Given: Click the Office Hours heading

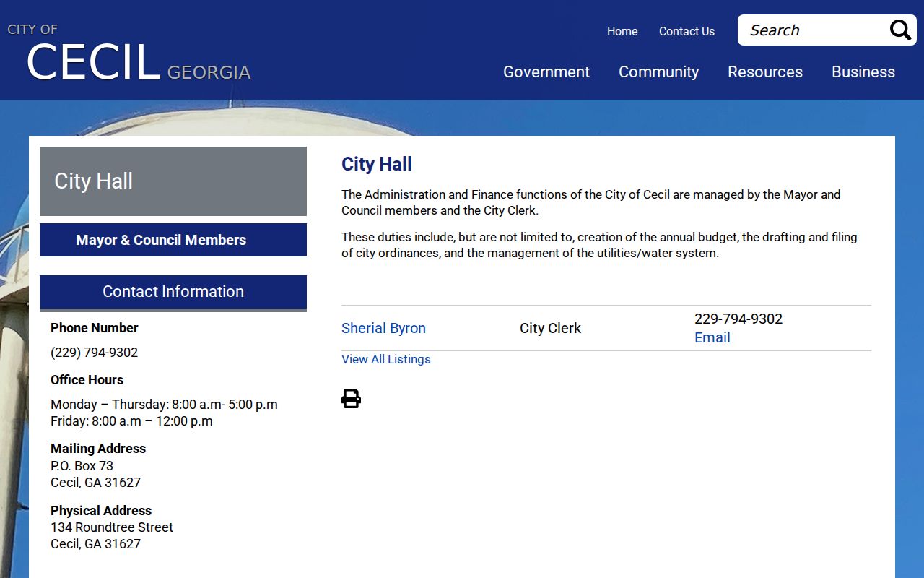Looking at the screenshot, I should [87, 380].
